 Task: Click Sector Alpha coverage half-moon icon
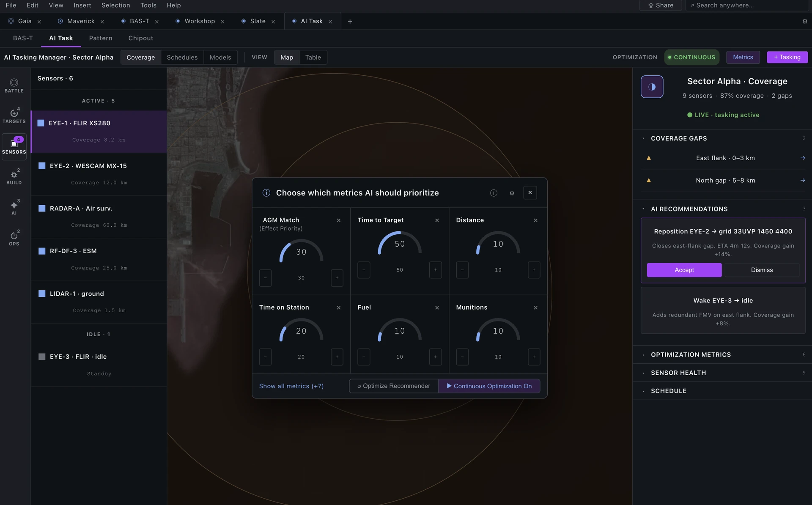[x=652, y=87]
